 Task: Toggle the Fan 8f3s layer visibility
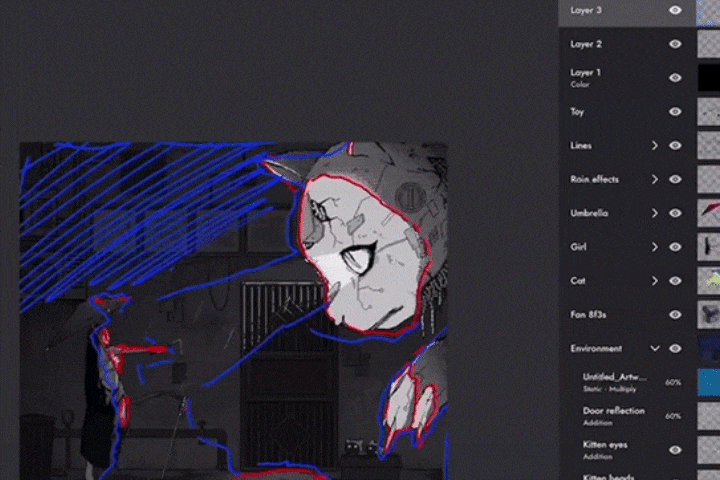[675, 315]
